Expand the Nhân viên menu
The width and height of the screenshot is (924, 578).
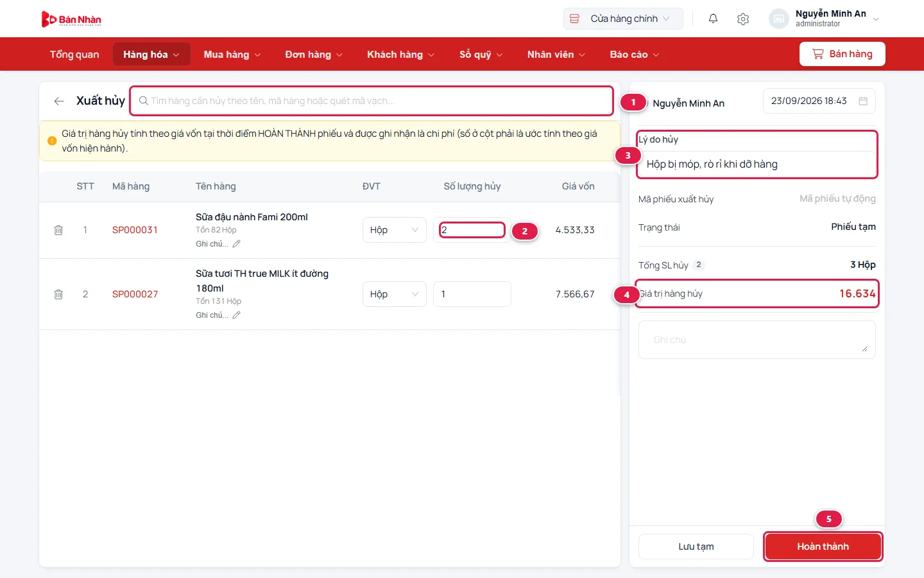tap(556, 55)
